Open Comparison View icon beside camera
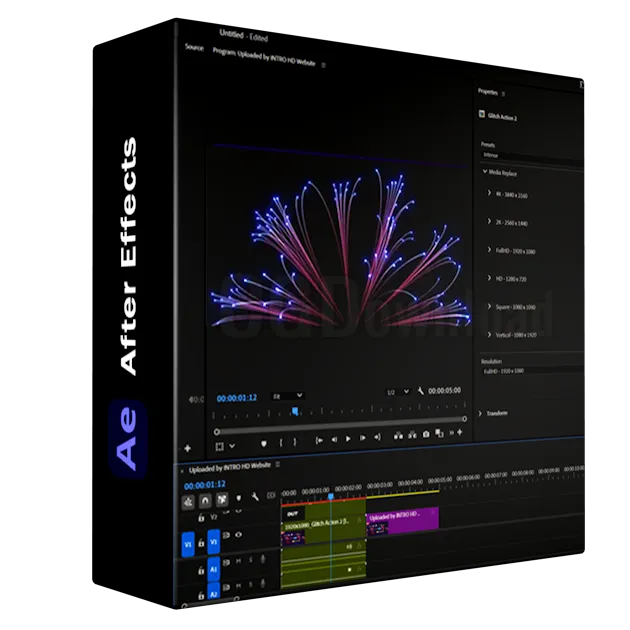 440,434
